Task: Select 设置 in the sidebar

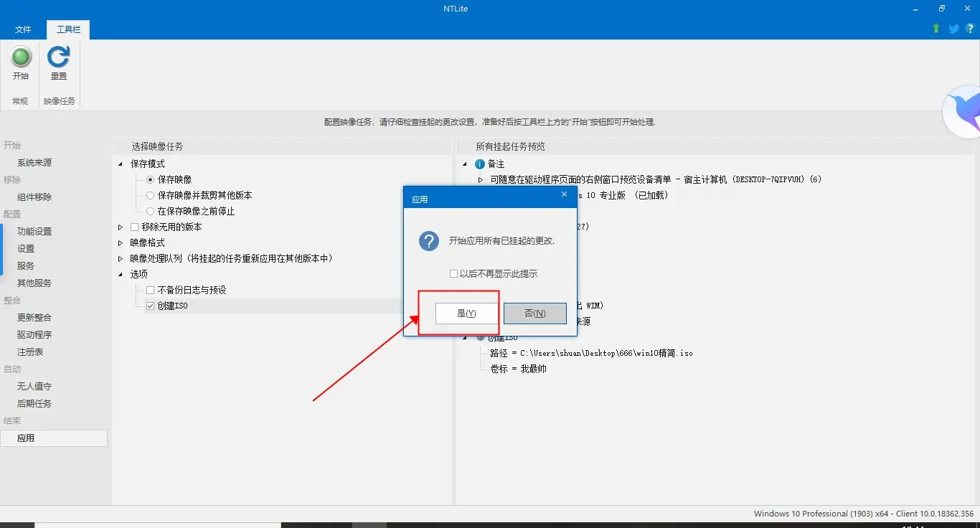Action: click(26, 248)
